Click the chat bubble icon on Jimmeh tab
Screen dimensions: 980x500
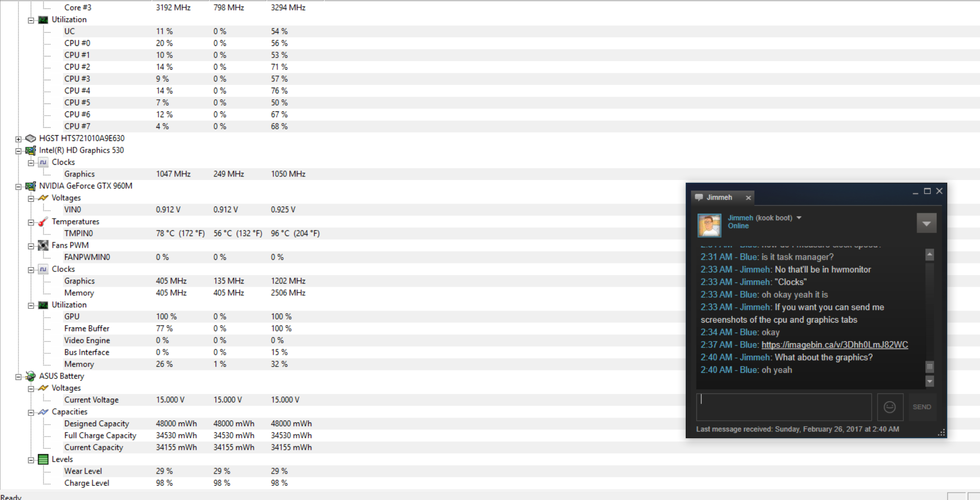point(699,197)
